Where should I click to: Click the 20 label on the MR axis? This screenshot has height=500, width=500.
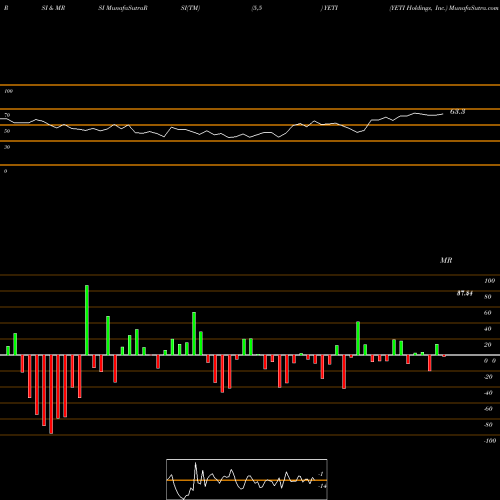487,345
